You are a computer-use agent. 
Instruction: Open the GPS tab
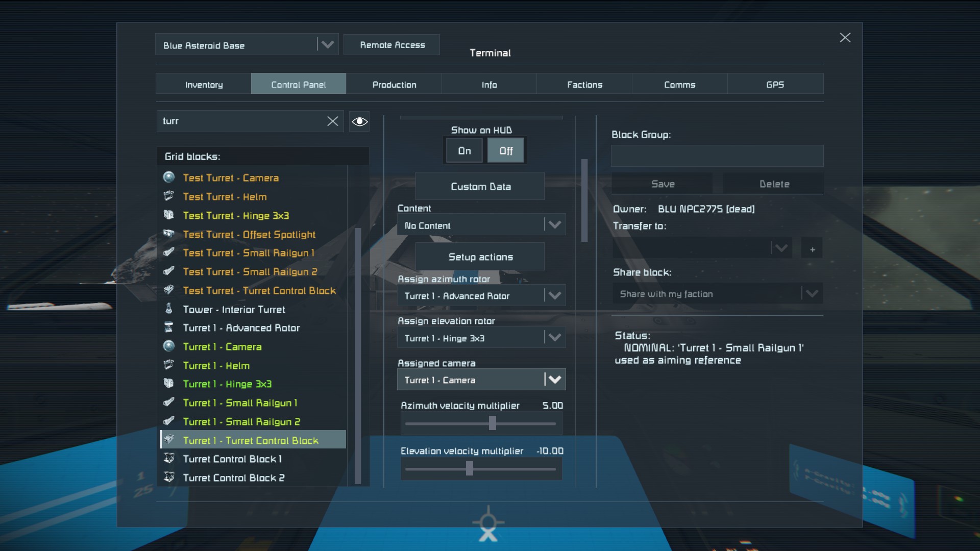[774, 85]
